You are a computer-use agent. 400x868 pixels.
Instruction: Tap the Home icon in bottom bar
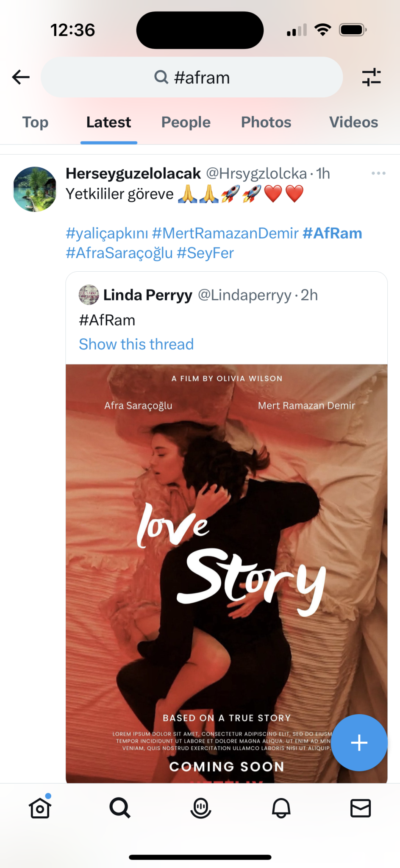pos(40,808)
